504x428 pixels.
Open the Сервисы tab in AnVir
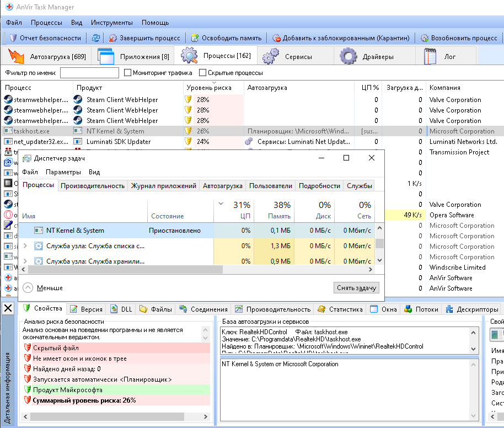(x=296, y=56)
